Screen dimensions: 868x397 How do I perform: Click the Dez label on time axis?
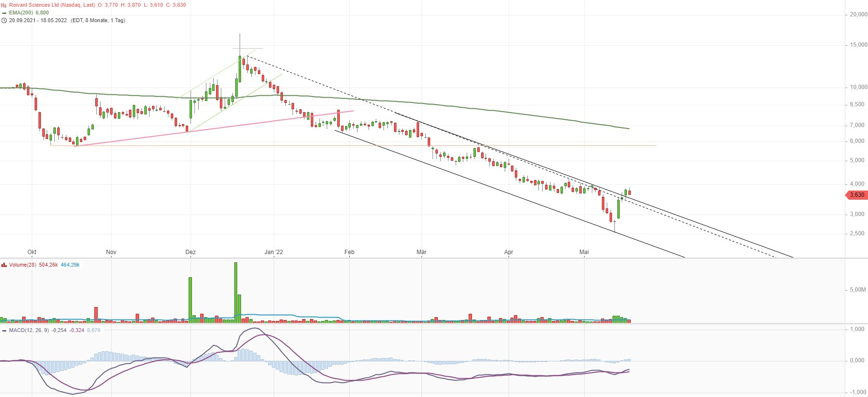pyautogui.click(x=191, y=252)
